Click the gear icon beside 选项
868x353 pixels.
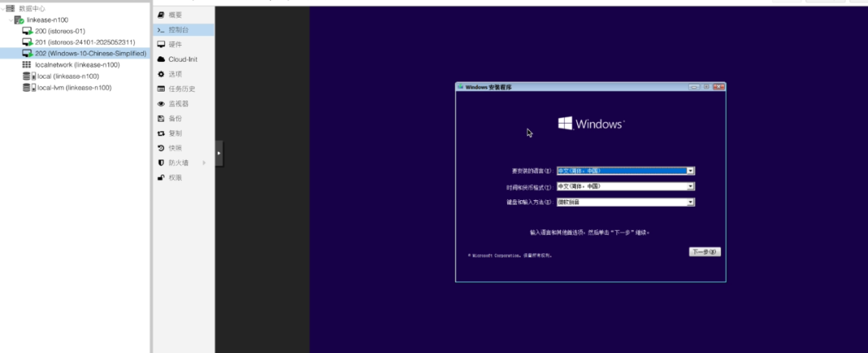point(161,74)
